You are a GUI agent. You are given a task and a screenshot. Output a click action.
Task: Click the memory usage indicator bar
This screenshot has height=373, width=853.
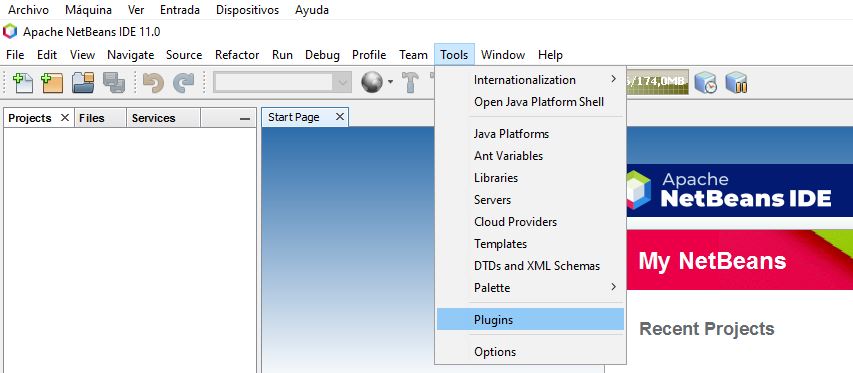(x=658, y=82)
